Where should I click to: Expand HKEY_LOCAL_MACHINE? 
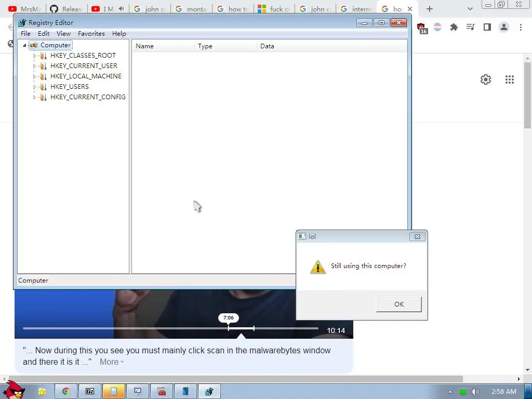34,77
